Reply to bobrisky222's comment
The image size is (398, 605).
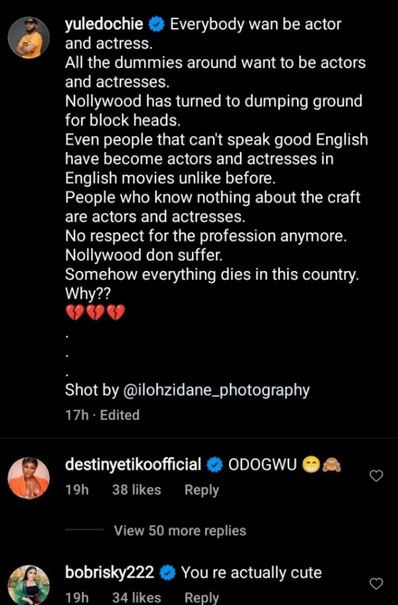pos(202,598)
